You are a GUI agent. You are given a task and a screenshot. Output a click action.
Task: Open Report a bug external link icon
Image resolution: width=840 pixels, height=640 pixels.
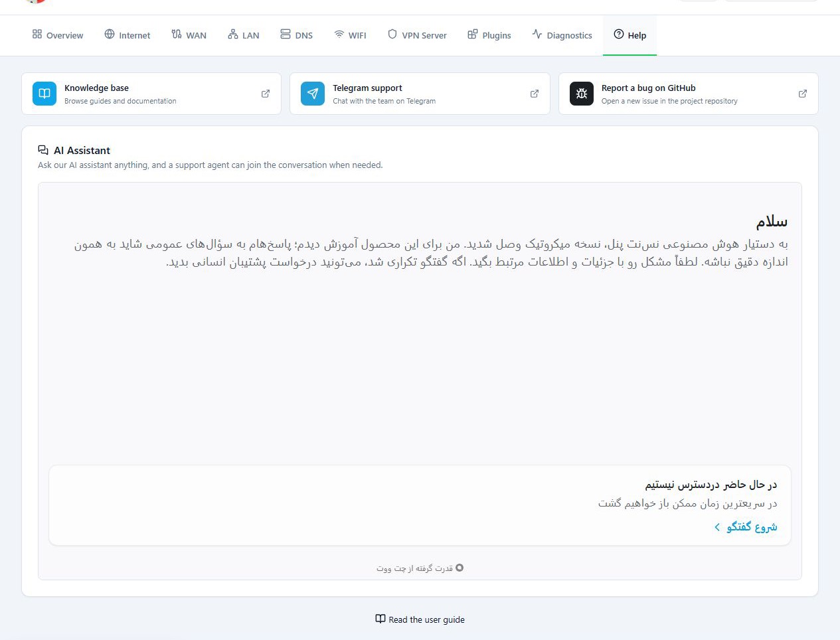803,94
